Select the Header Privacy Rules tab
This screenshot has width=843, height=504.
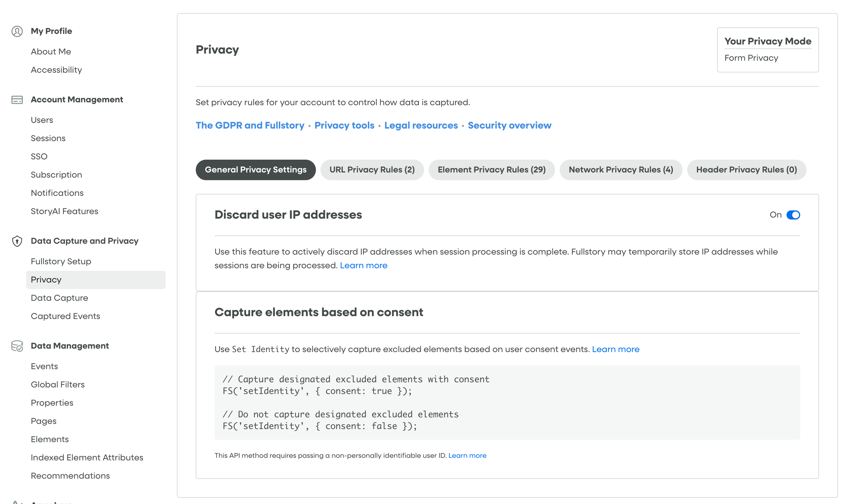click(x=747, y=169)
